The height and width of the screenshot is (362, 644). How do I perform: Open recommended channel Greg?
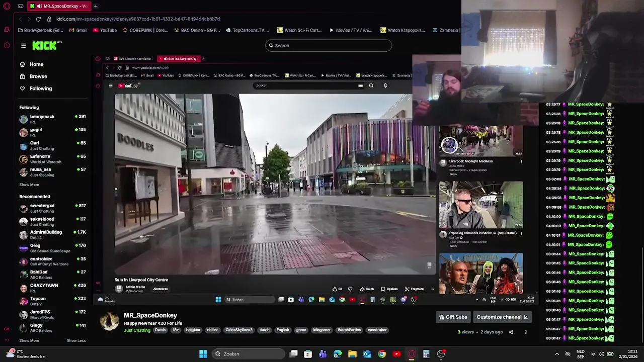click(52, 247)
